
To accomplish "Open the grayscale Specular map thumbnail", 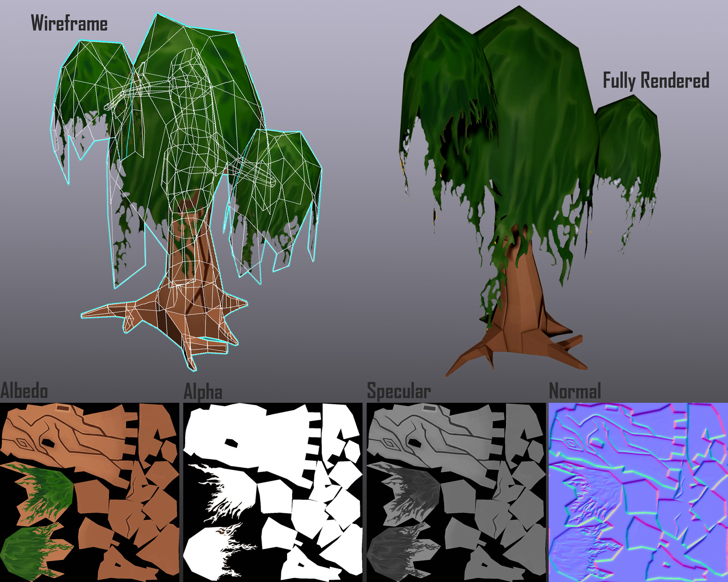I will point(456,492).
